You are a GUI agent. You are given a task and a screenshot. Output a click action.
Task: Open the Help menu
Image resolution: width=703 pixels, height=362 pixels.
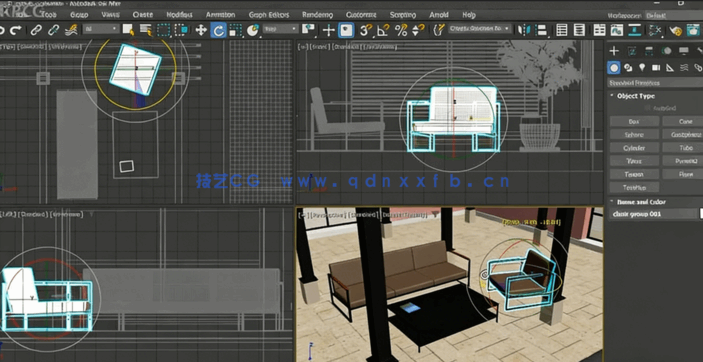pyautogui.click(x=469, y=15)
